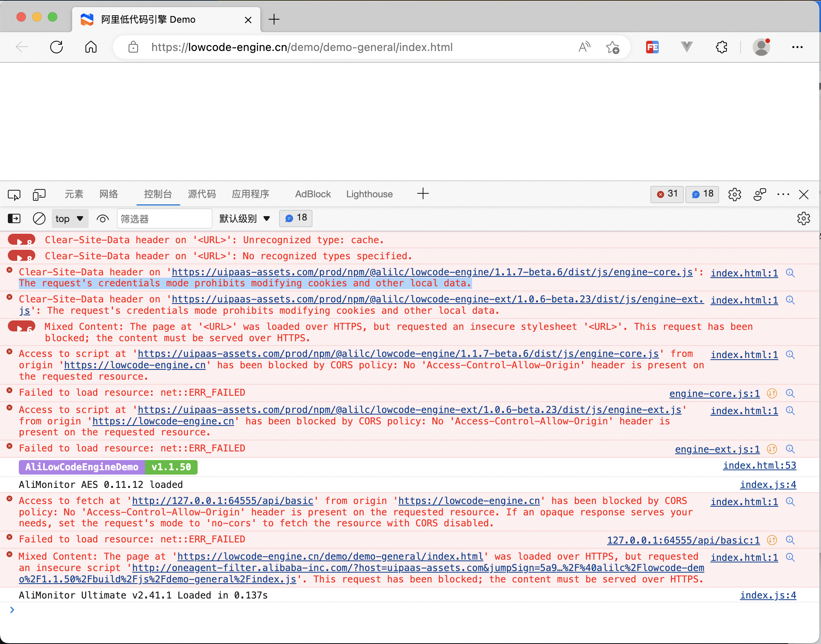Viewport: 821px width, 644px height.
Task: Switch to the 网络 tab
Action: point(109,194)
